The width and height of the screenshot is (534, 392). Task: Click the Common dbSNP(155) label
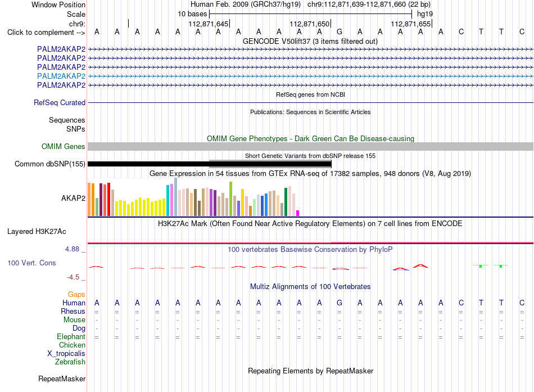49,164
